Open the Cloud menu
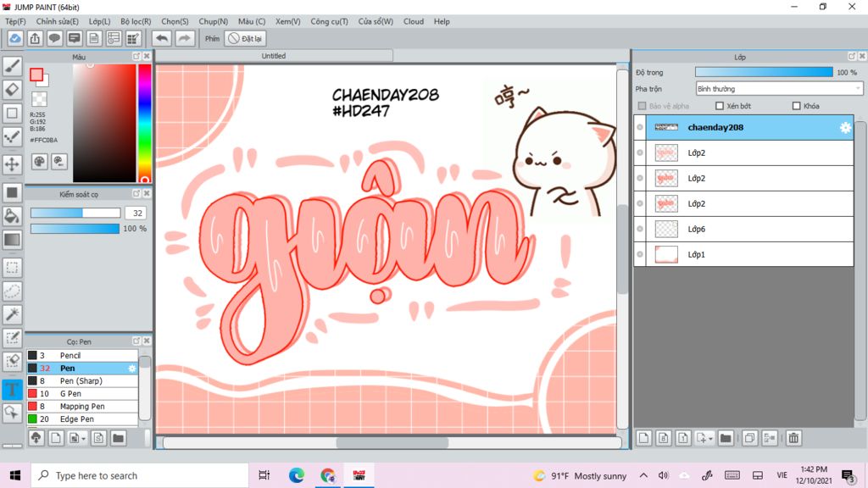 414,21
